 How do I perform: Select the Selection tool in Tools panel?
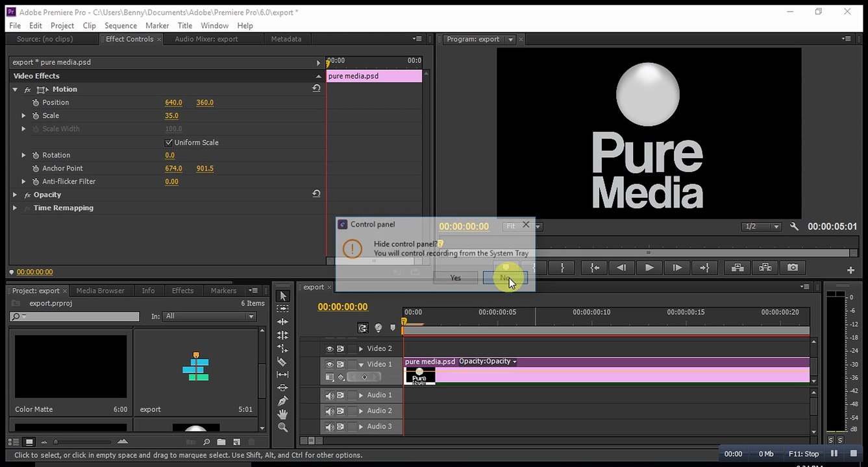(x=282, y=296)
